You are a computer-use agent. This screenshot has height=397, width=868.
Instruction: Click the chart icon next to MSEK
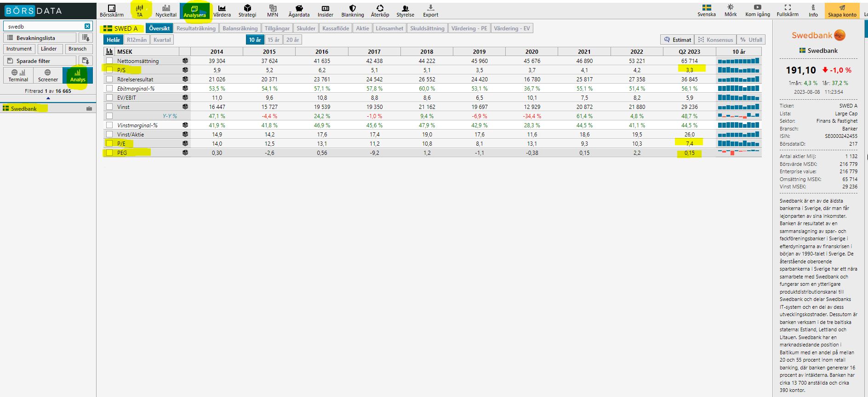click(109, 51)
